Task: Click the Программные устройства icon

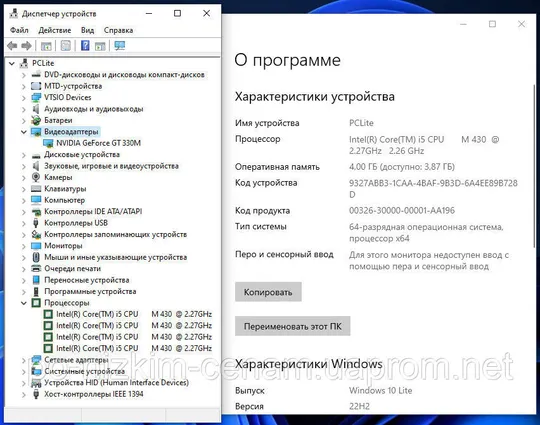Action: click(36, 292)
